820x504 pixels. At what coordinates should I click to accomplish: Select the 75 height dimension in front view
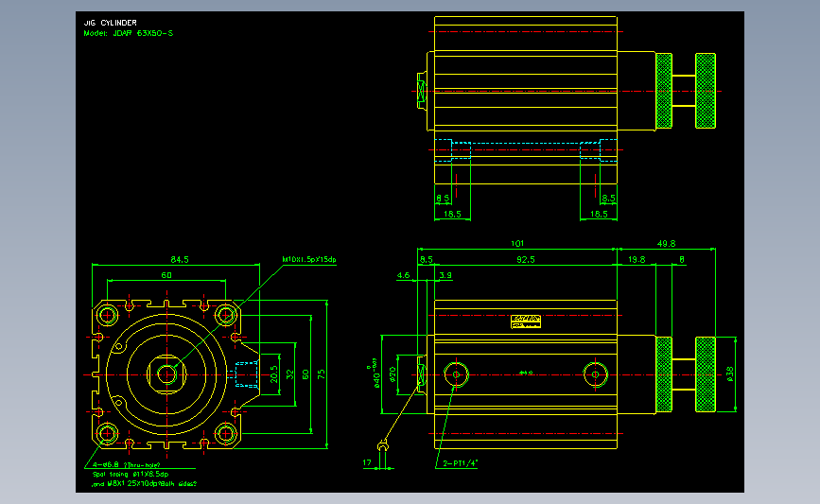(322, 374)
